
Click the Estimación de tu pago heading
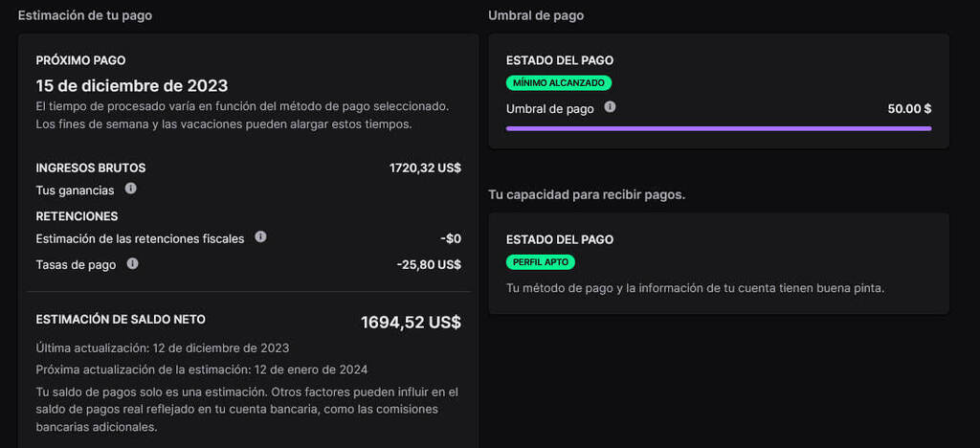(84, 15)
